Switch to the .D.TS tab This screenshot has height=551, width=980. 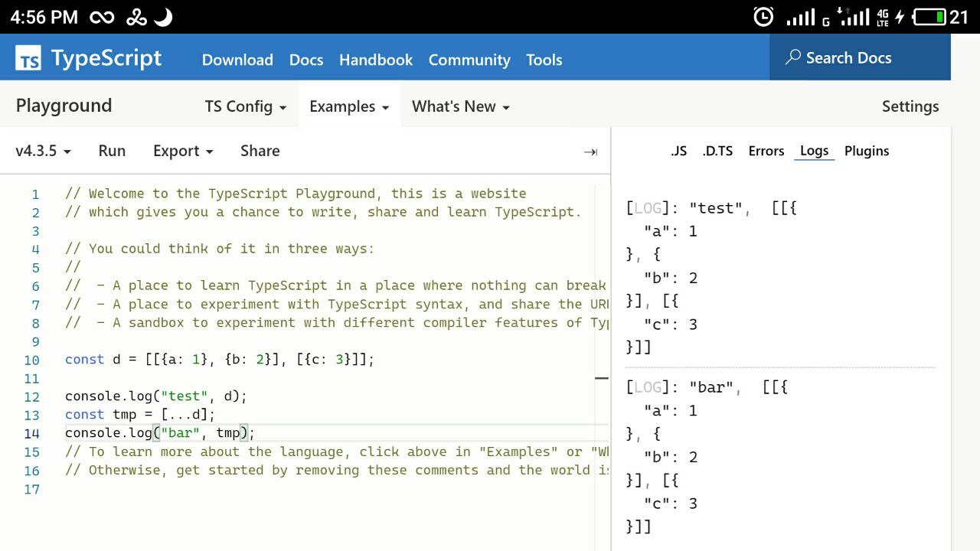pyautogui.click(x=717, y=151)
